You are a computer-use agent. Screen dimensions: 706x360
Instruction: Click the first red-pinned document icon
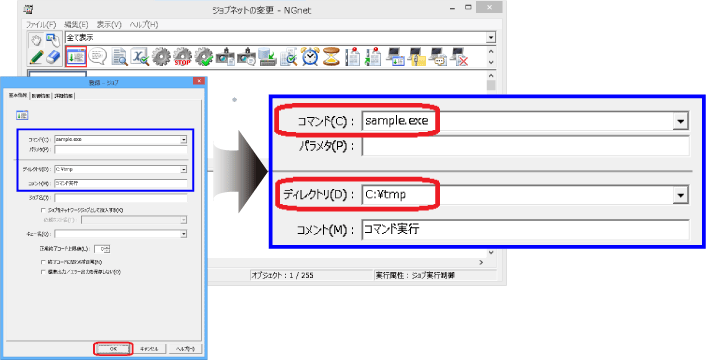353,57
